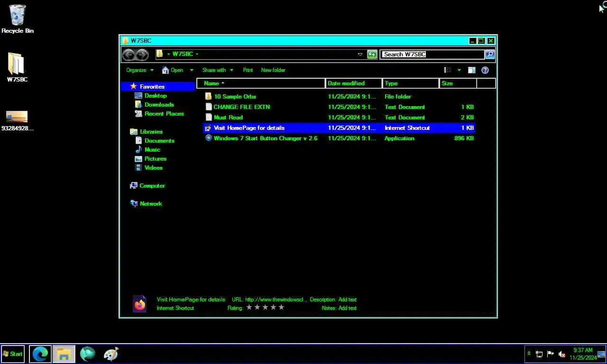
Task: Add text to the Description field
Action: [347, 300]
